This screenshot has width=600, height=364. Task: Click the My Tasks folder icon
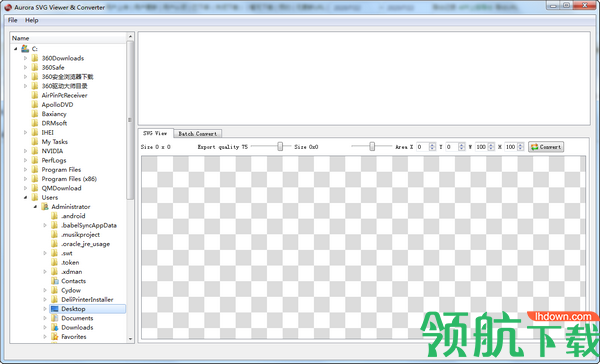(35, 142)
